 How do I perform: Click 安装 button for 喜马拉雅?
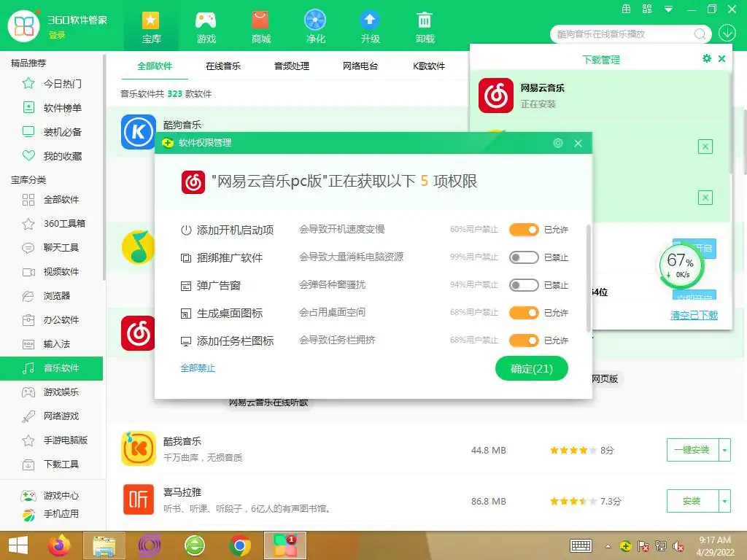(692, 501)
